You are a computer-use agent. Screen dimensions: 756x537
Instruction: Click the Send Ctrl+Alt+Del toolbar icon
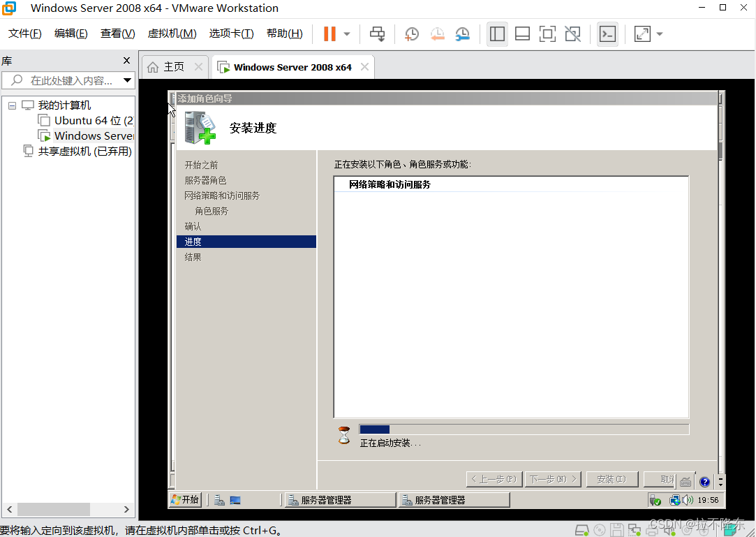pyautogui.click(x=378, y=34)
